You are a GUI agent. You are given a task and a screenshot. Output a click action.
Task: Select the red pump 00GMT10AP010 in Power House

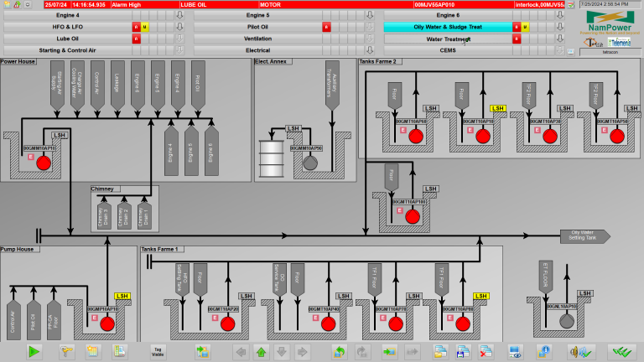[44, 163]
